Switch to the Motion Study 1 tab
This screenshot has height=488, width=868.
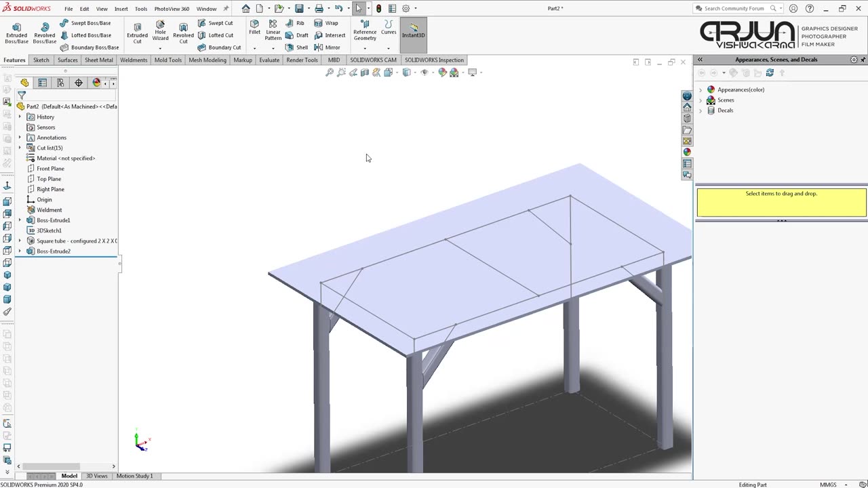tap(135, 476)
